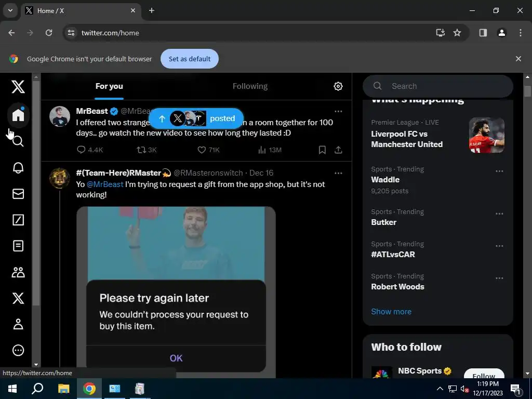
Task: Open Lists icon in sidebar
Action: coord(18,246)
